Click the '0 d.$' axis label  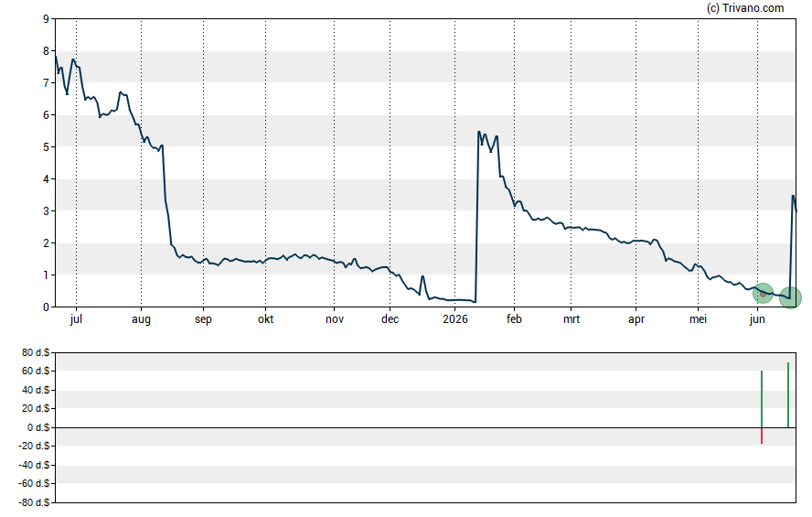38,427
